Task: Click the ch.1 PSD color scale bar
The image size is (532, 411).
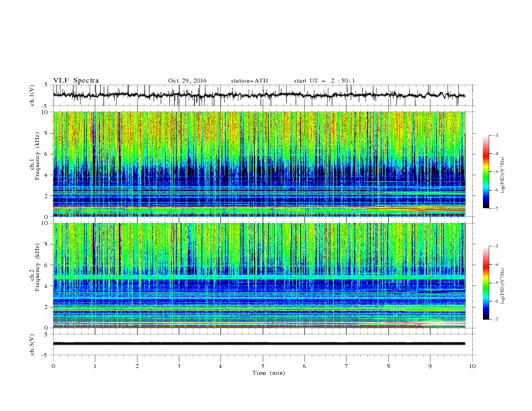Action: tap(486, 172)
